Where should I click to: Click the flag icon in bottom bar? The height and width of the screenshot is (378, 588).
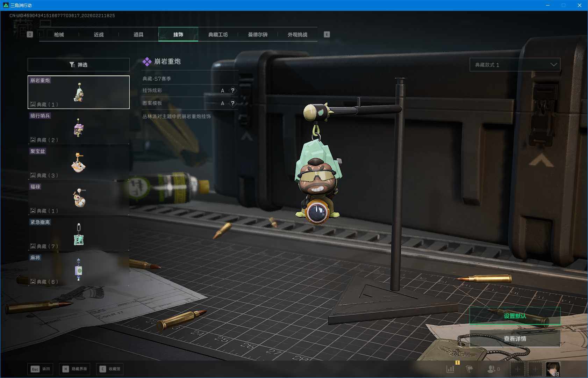tap(469, 369)
